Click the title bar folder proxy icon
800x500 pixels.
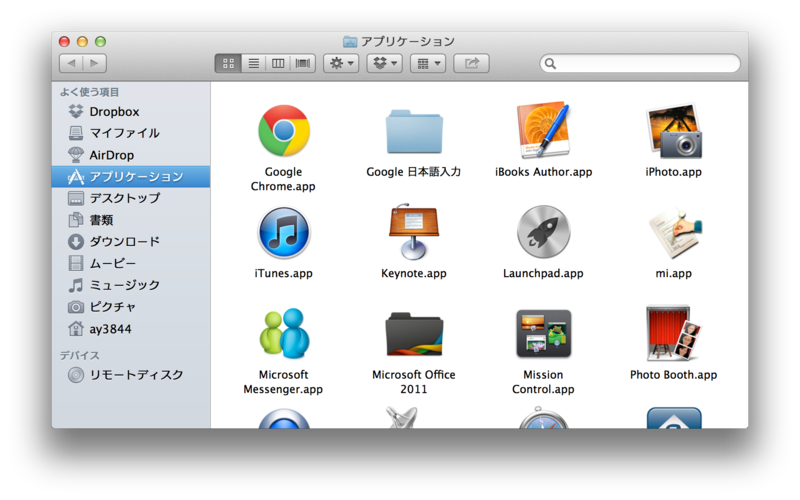(350, 41)
